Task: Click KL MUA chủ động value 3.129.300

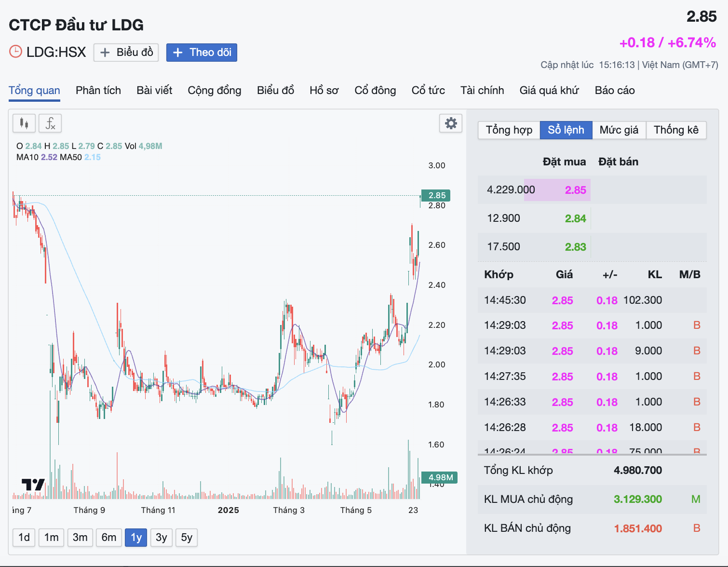Action: tap(637, 499)
